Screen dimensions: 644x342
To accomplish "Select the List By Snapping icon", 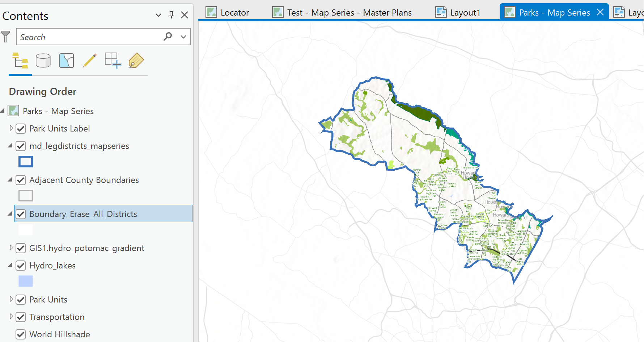I will point(113,61).
